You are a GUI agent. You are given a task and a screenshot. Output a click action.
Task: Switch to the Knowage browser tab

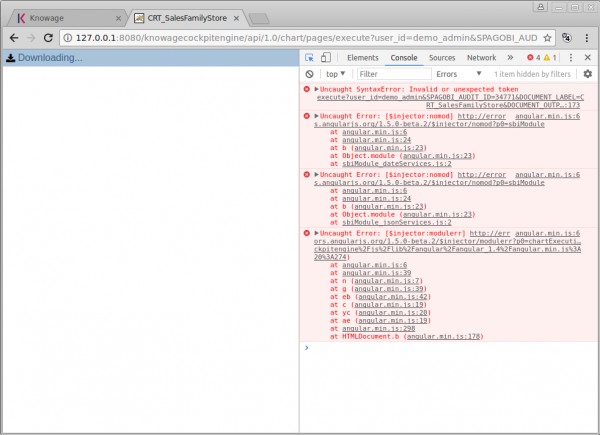65,18
